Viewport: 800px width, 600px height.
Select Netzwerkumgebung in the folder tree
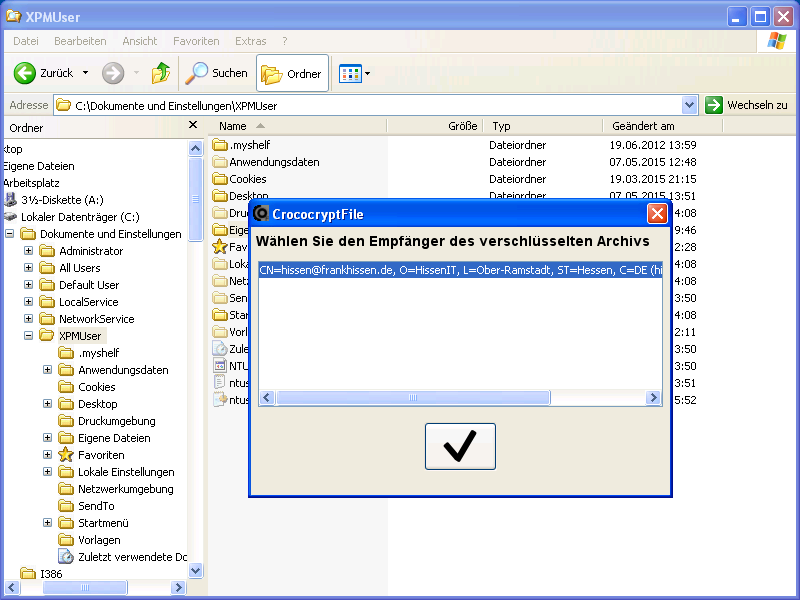point(116,489)
